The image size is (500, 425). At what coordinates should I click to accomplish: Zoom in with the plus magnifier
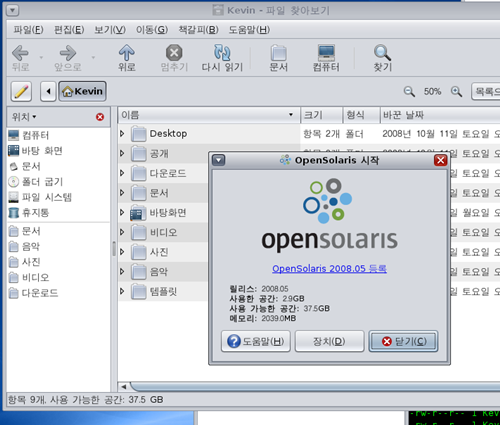[x=456, y=91]
